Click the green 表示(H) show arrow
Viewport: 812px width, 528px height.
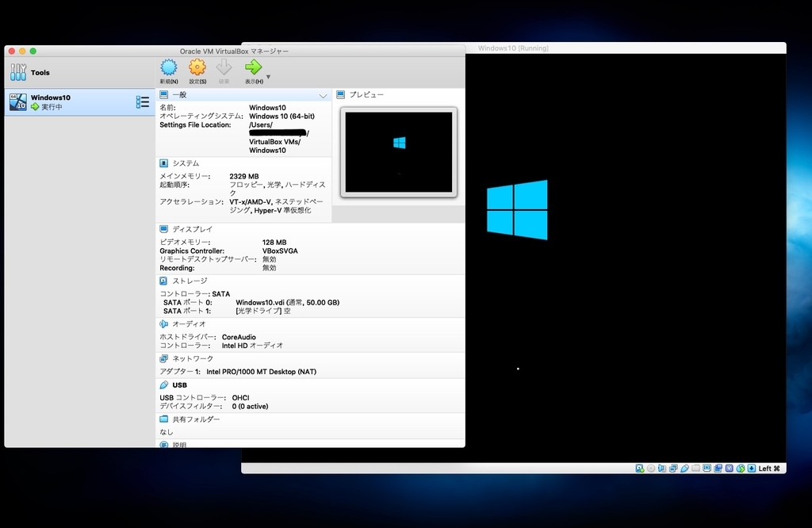pos(253,67)
